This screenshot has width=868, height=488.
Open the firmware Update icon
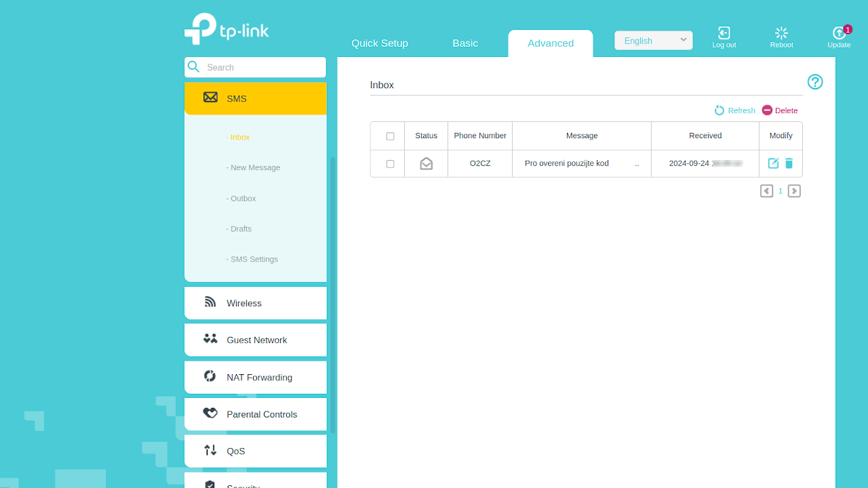pyautogui.click(x=839, y=33)
